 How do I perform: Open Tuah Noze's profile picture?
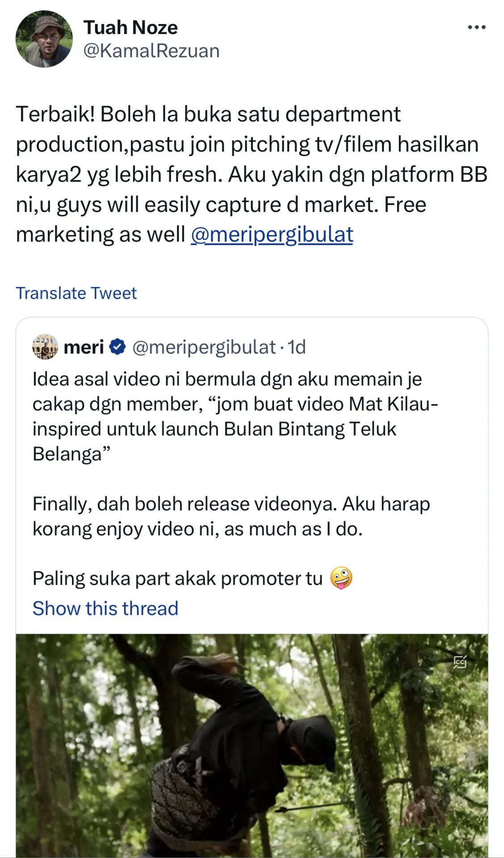(44, 39)
